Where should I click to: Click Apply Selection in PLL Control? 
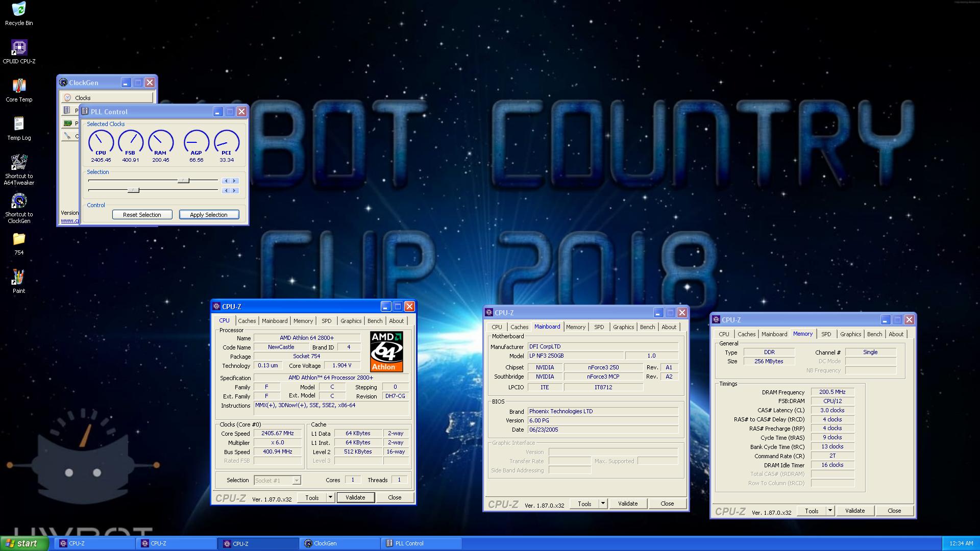pyautogui.click(x=209, y=215)
